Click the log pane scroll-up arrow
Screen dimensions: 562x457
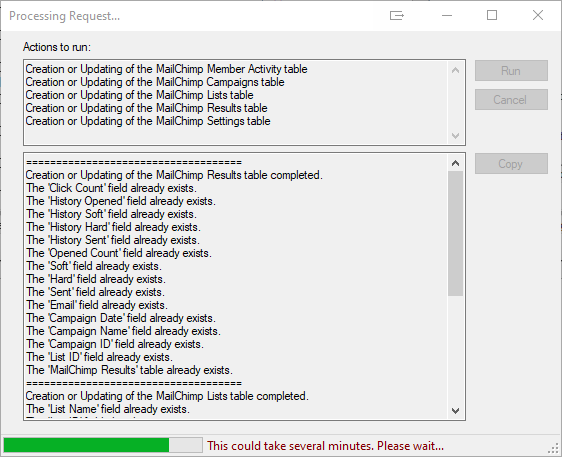pos(455,163)
